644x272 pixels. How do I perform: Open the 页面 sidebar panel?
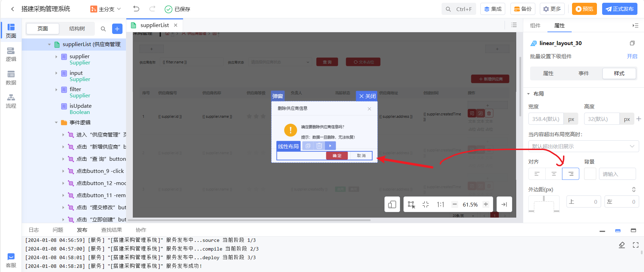point(11,31)
